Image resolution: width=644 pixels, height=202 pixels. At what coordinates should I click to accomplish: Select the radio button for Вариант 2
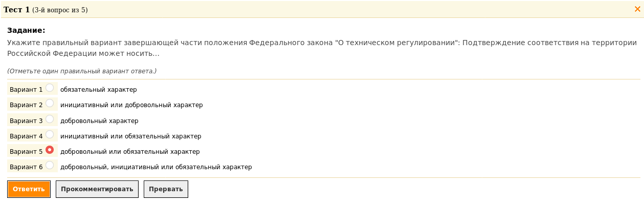point(50,103)
